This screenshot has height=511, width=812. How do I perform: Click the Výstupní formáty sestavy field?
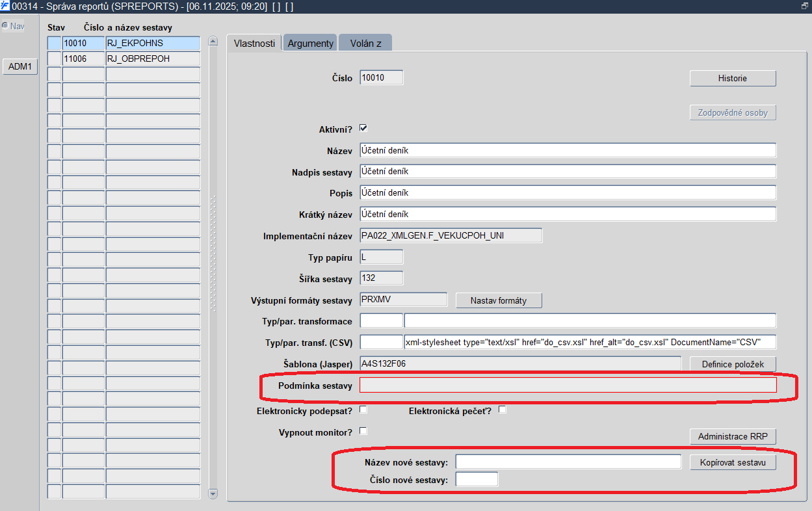click(403, 299)
